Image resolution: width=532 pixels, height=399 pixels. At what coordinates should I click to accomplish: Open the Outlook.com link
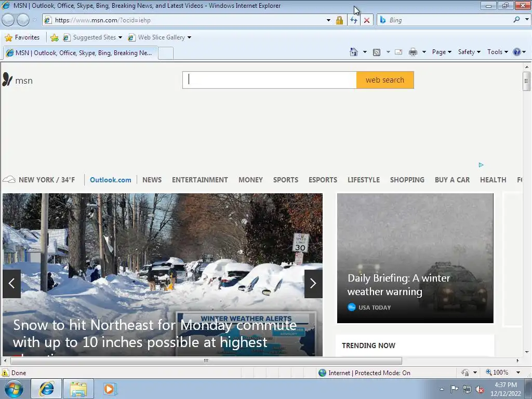point(111,180)
